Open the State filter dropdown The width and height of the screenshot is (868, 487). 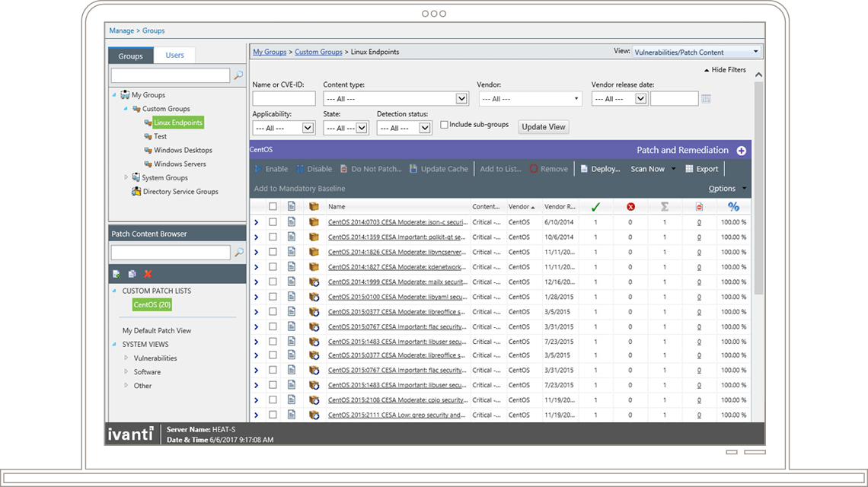(x=346, y=128)
